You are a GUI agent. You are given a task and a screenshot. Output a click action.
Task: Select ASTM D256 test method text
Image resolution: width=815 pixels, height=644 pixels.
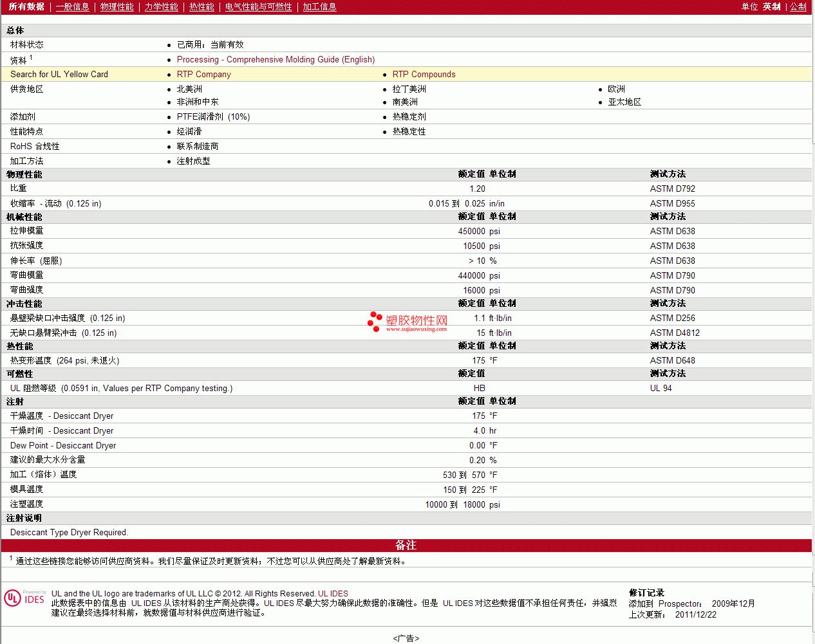pos(673,318)
